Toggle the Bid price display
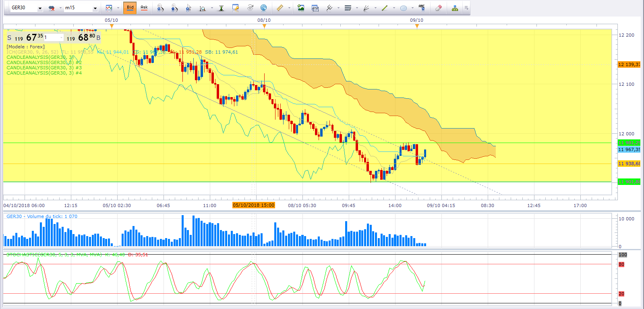Screen dimensions: 644x309 tap(130, 8)
